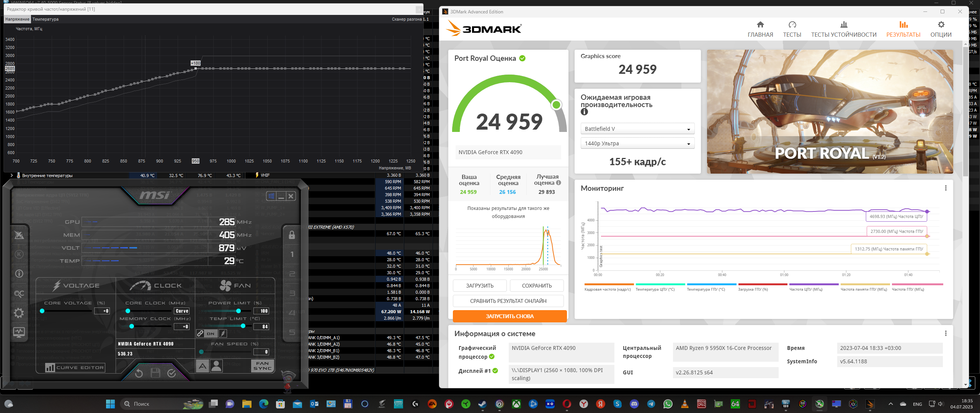Open the ТЕСТЫ УСТОЙЧИВОСТИ tab in 3DMark

click(844, 29)
